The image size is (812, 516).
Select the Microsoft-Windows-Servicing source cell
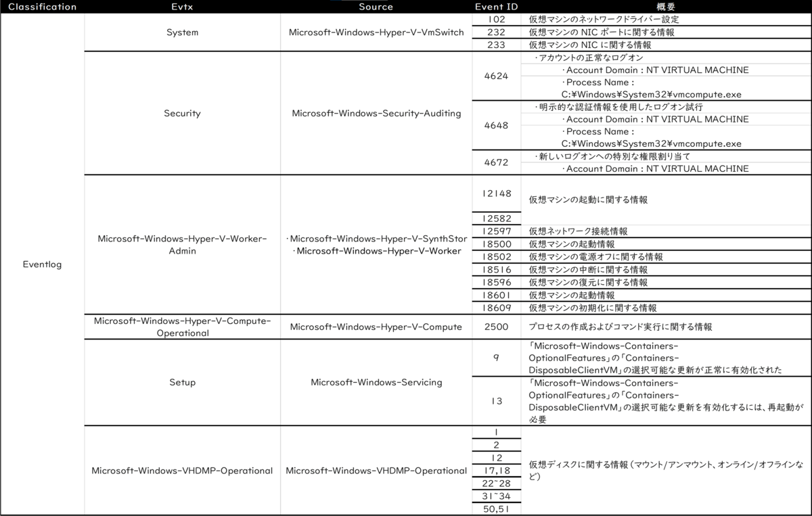coord(376,382)
